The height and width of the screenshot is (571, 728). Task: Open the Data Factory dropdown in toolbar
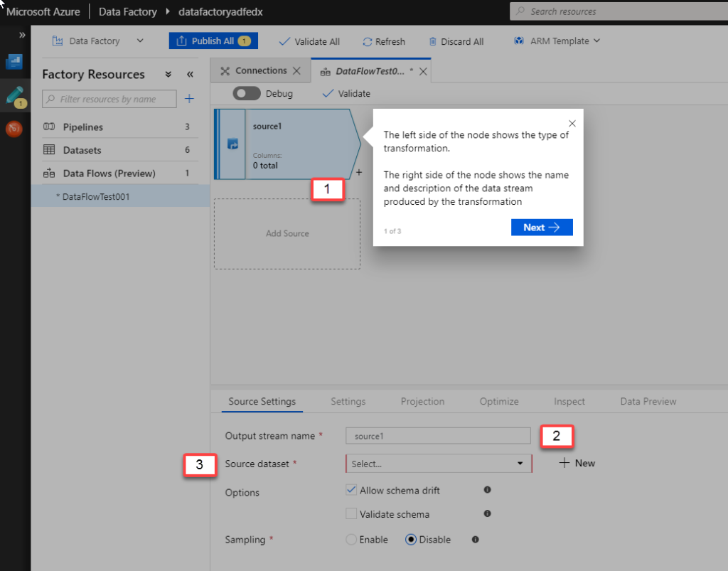[x=98, y=41]
